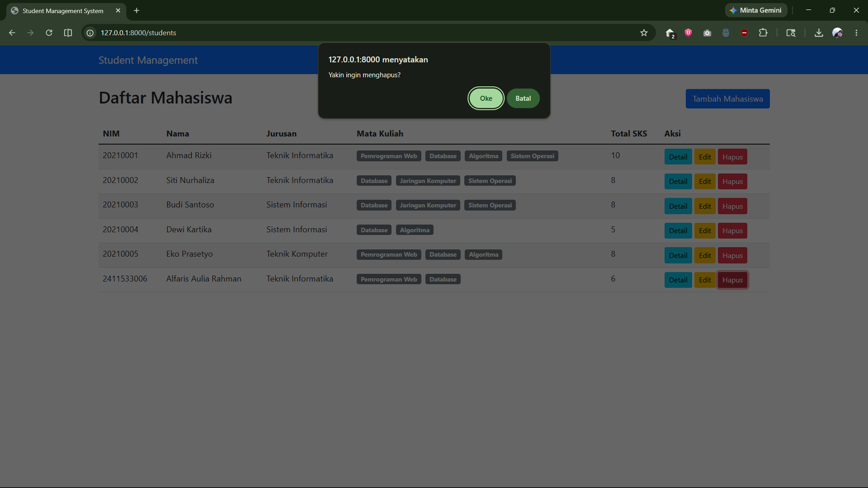Edit the Alfaris Aulia Rahman row
The height and width of the screenshot is (488, 868).
705,280
